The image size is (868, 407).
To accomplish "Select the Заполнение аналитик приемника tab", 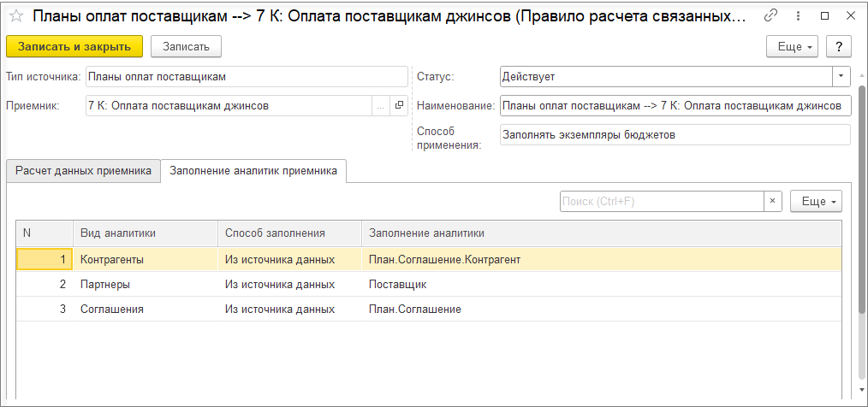I will [x=253, y=171].
